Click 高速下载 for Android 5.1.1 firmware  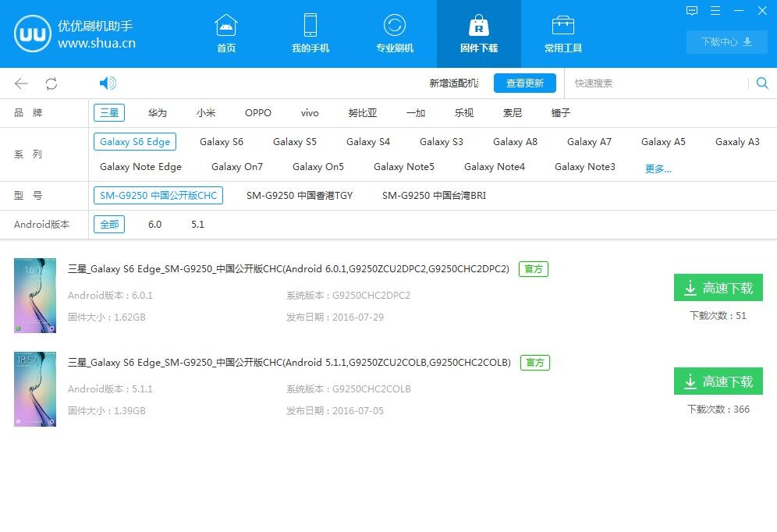[718, 381]
